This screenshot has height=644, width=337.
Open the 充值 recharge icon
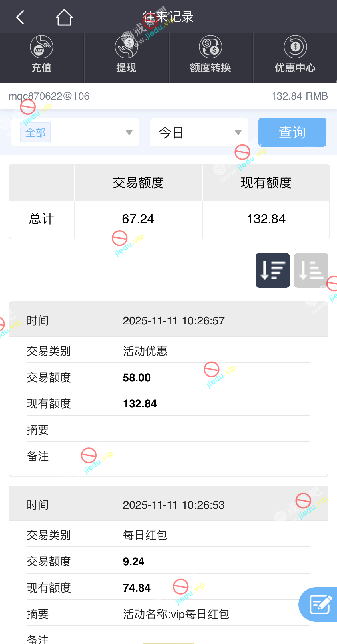click(41, 47)
